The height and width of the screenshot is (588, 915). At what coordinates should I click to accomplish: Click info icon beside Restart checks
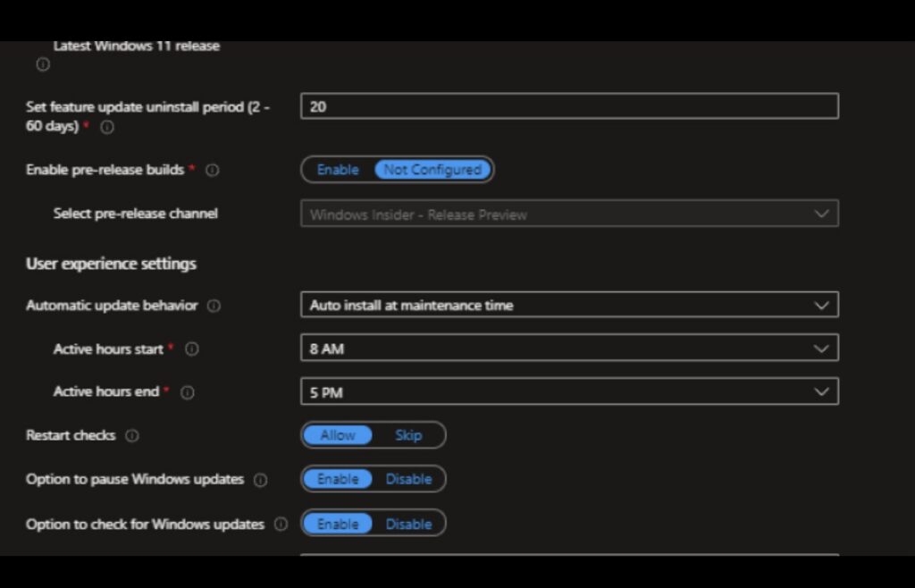tap(132, 436)
